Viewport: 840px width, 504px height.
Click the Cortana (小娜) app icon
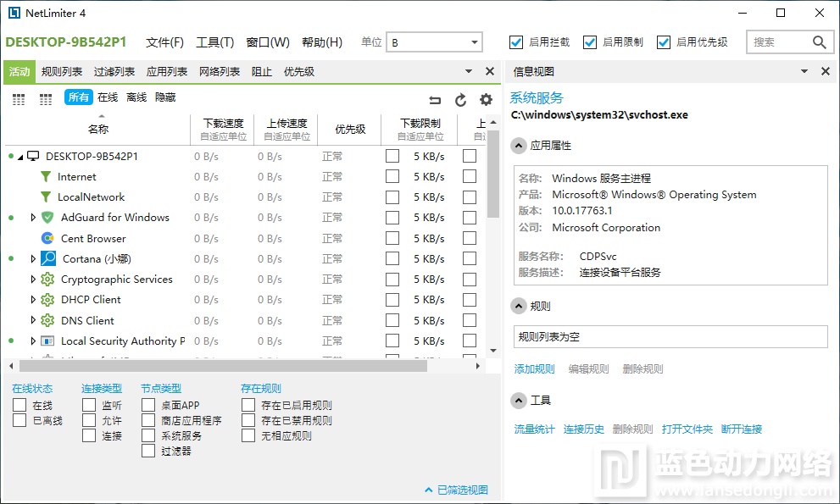click(x=47, y=258)
